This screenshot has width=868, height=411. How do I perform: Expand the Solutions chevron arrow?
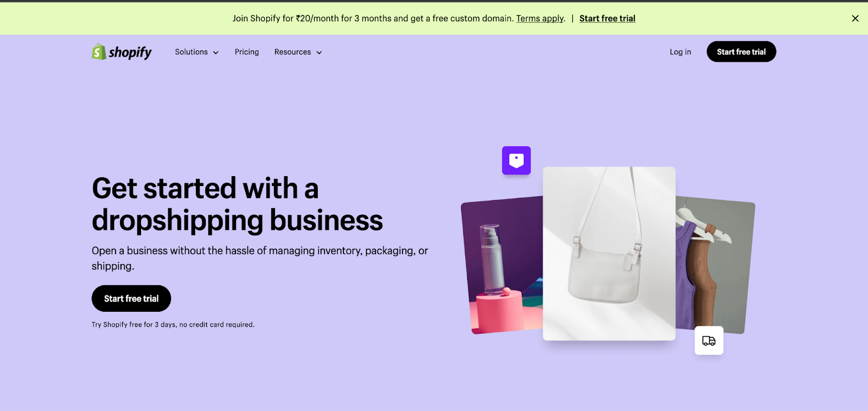pos(215,53)
